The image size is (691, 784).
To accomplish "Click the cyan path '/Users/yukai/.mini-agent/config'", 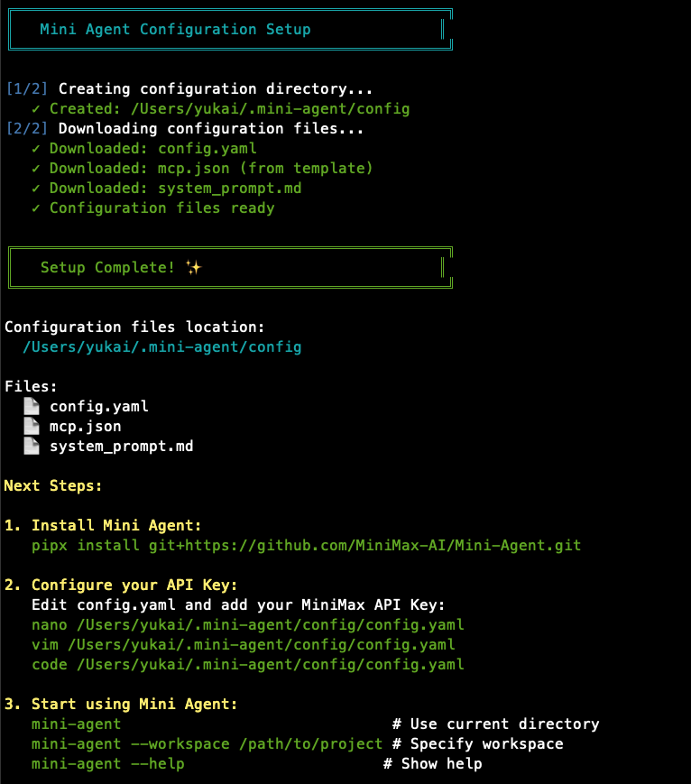I will pyautogui.click(x=162, y=347).
